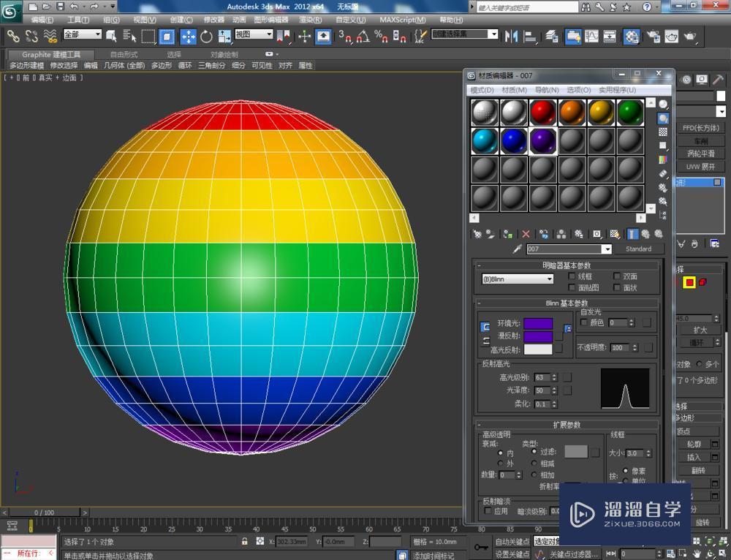
Task: Click the Get Material icon
Action: coord(477,233)
